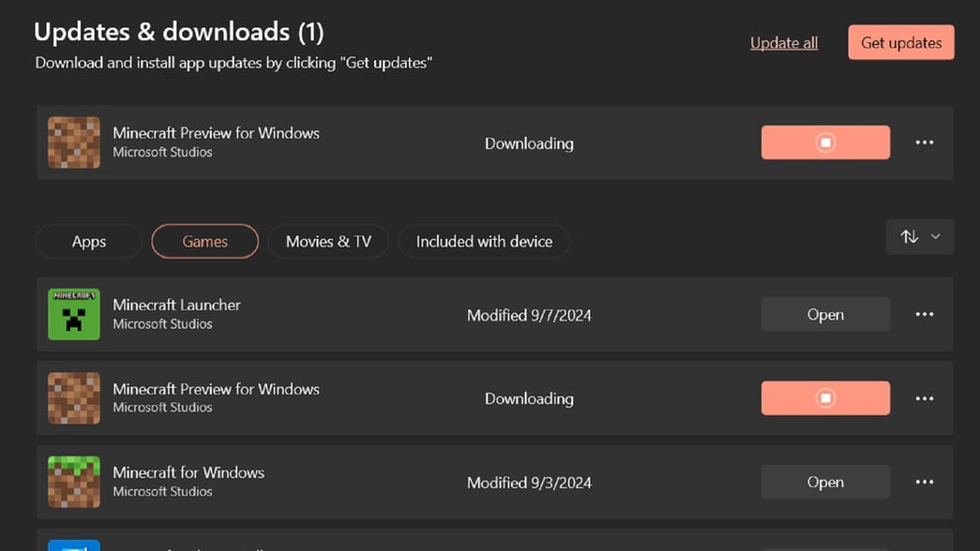Select the Apps filter pill
The image size is (980, 551).
(x=88, y=241)
